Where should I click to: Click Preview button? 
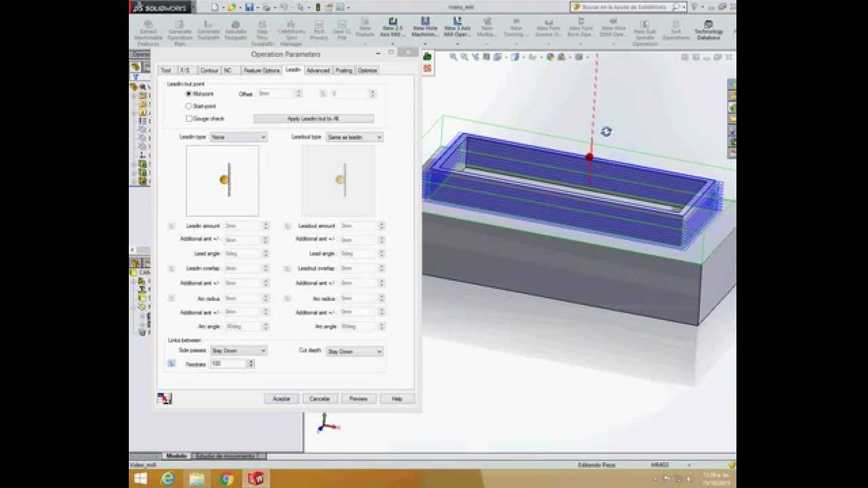(x=358, y=399)
